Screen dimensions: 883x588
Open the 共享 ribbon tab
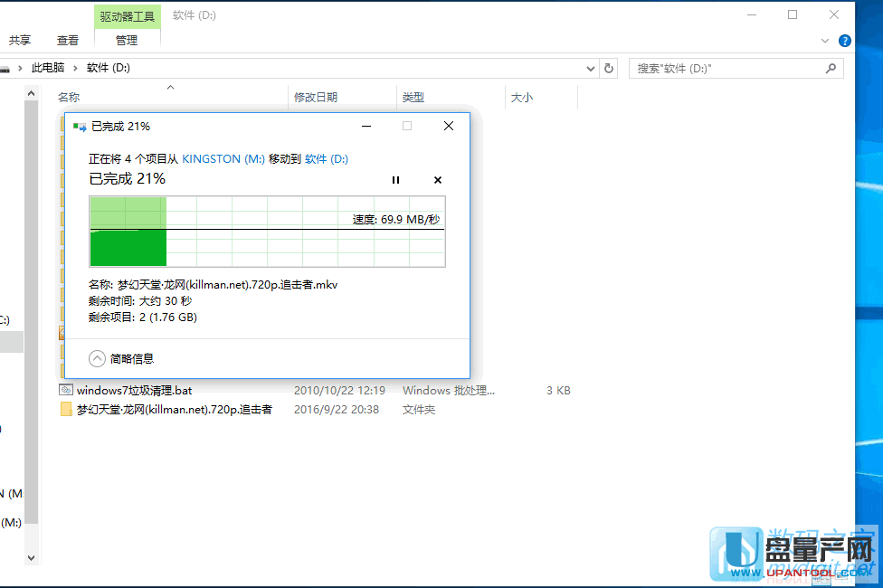[20, 40]
